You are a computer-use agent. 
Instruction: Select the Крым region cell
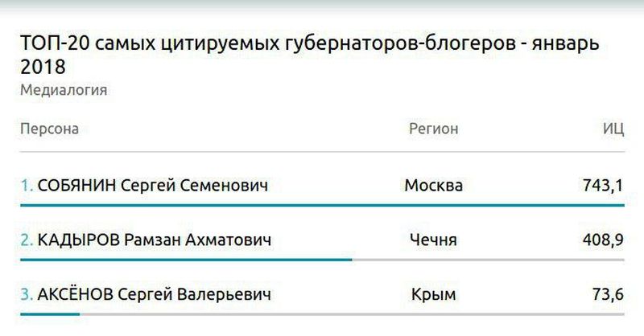click(433, 294)
